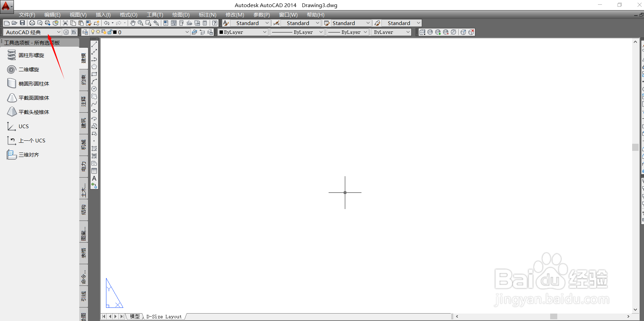
Task: Open the AutoCAD 经典 workspace dropdown
Action: 33,32
